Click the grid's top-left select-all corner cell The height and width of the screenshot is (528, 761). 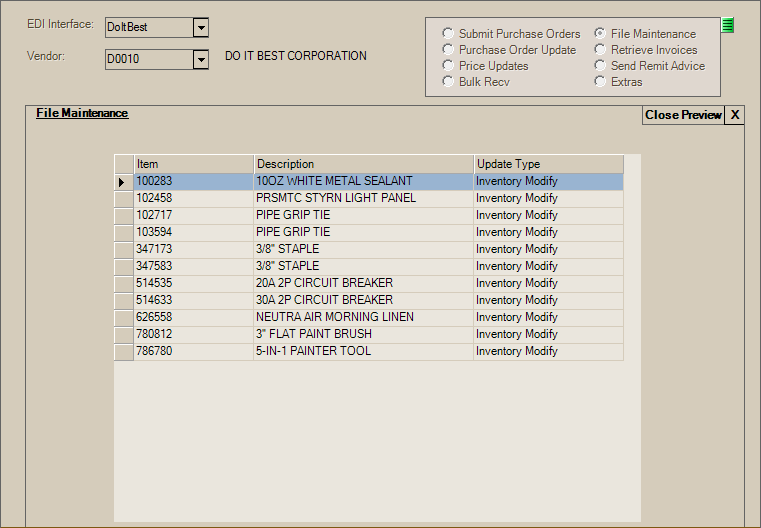[x=124, y=164]
